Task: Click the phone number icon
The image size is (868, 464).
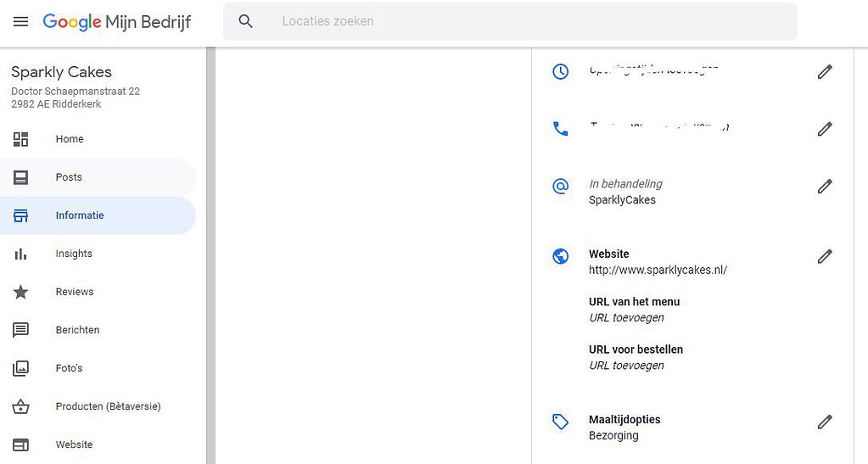Action: click(x=560, y=129)
